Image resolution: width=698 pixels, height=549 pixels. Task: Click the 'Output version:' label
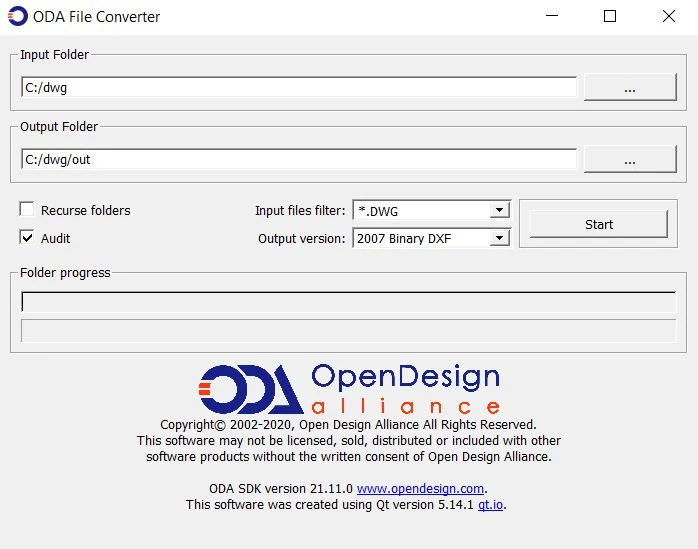click(x=301, y=239)
